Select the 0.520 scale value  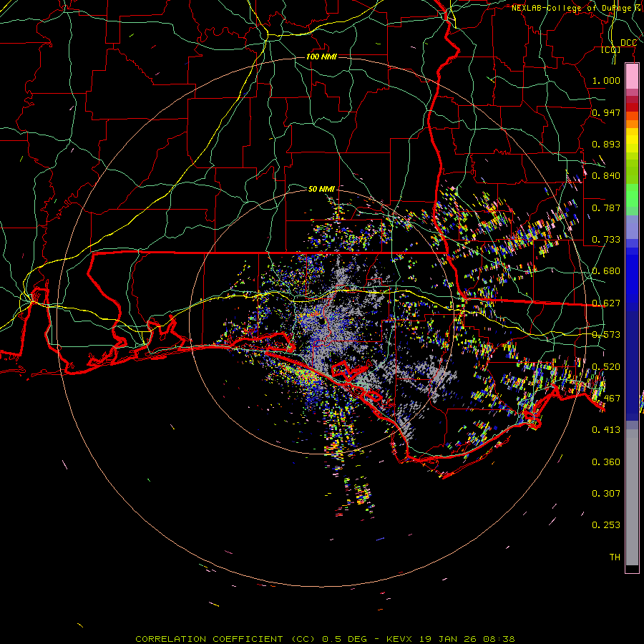tap(606, 367)
